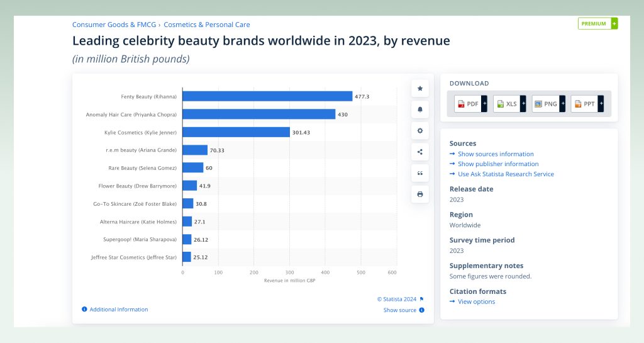
Task: Click the Anomaly Hair Care bar
Action: tap(258, 114)
